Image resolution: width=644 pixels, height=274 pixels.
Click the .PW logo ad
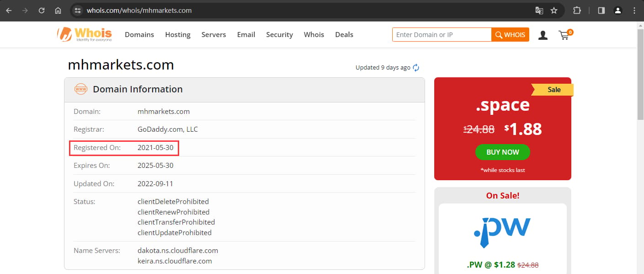[x=502, y=233]
